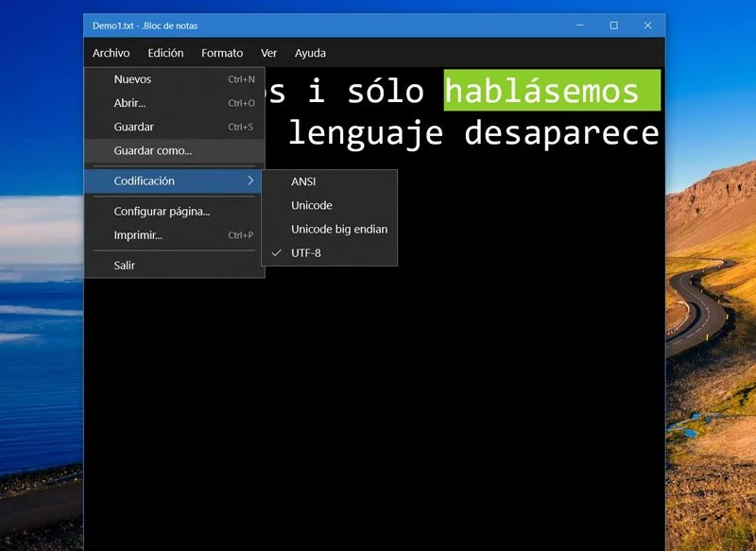Viewport: 756px width, 551px height.
Task: Open the Edición menu
Action: point(165,53)
